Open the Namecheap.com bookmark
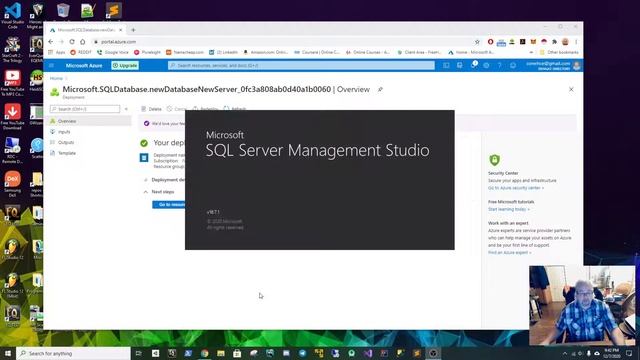 coord(184,52)
